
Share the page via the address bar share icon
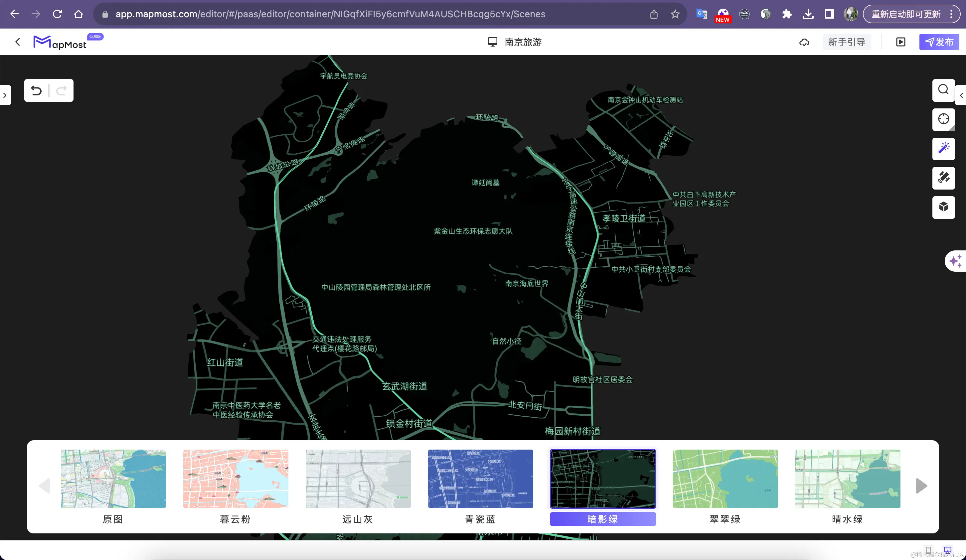(654, 14)
